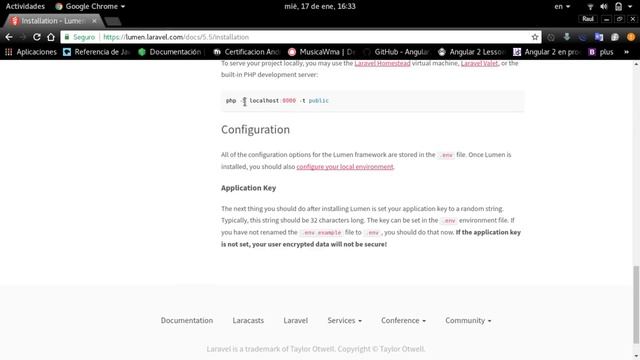Open the en keyboard layout dropdown
Screen dimensions: 640x360
point(562,7)
